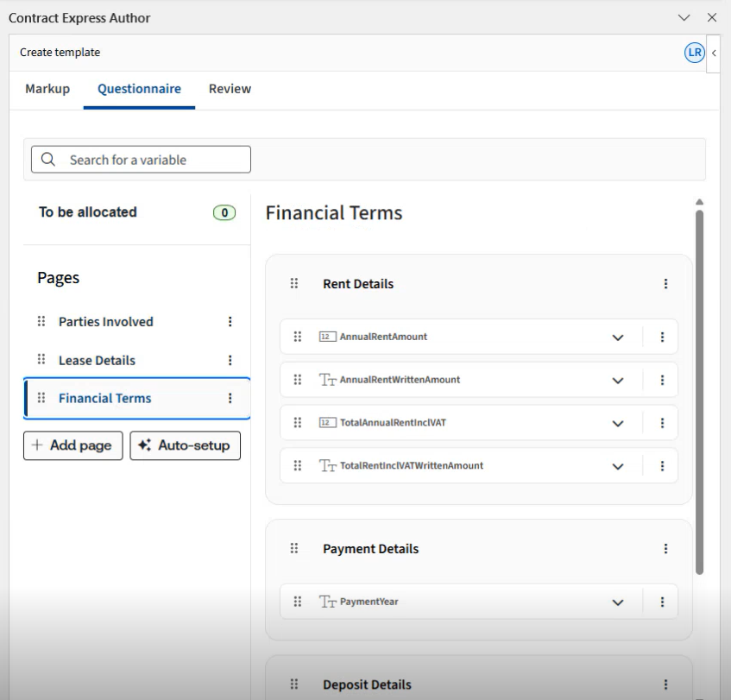This screenshot has width=731, height=700.
Task: Click the Auto-setup button
Action: click(186, 445)
